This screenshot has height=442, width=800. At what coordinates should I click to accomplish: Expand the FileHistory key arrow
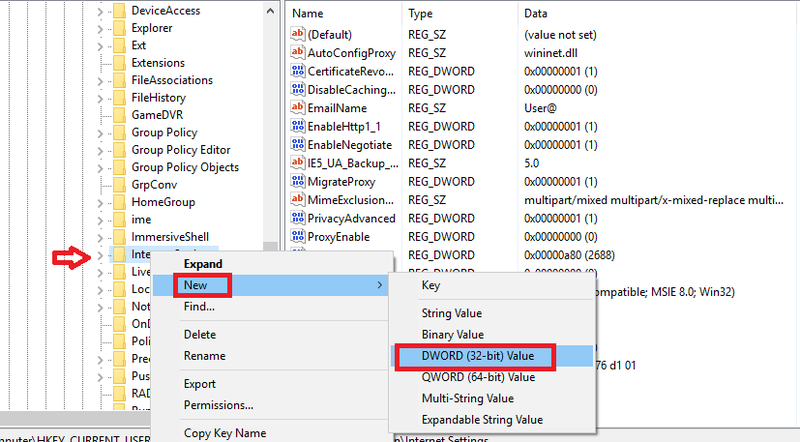(100, 99)
